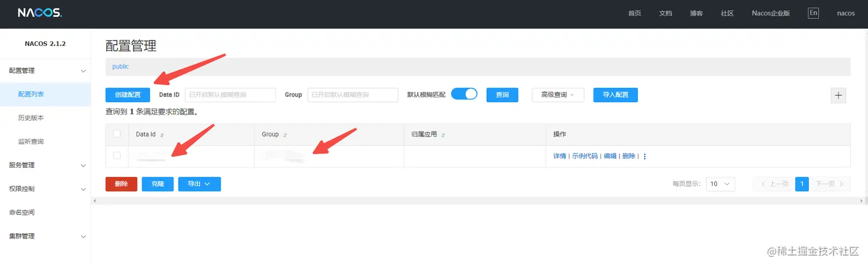
Task: Open 社区 in the top navigation
Action: 727,13
